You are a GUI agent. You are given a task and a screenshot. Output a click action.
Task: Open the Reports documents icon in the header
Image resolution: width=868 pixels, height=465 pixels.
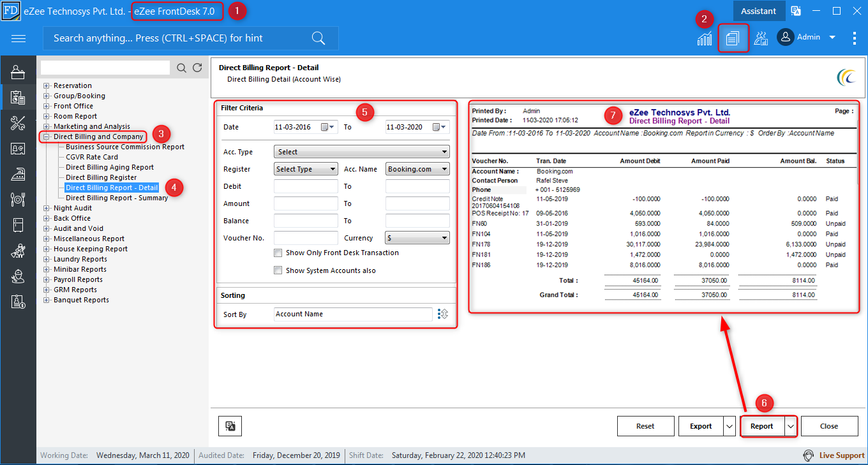[x=732, y=38]
